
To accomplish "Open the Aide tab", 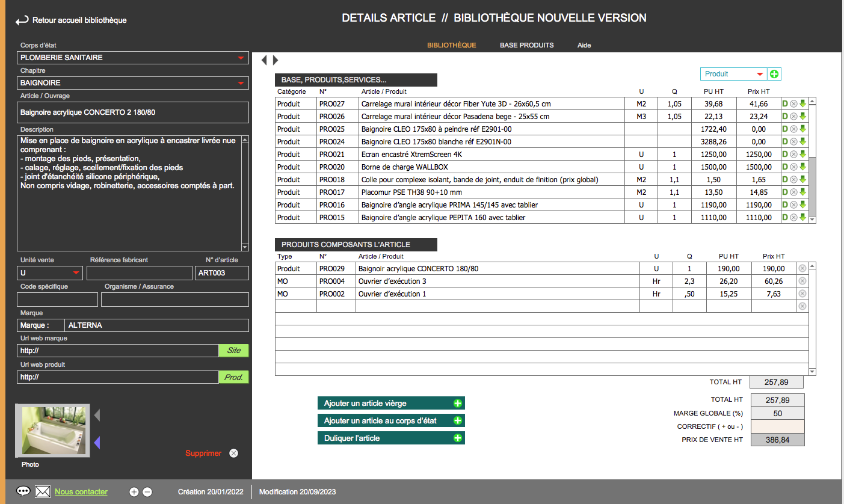I will pos(584,45).
